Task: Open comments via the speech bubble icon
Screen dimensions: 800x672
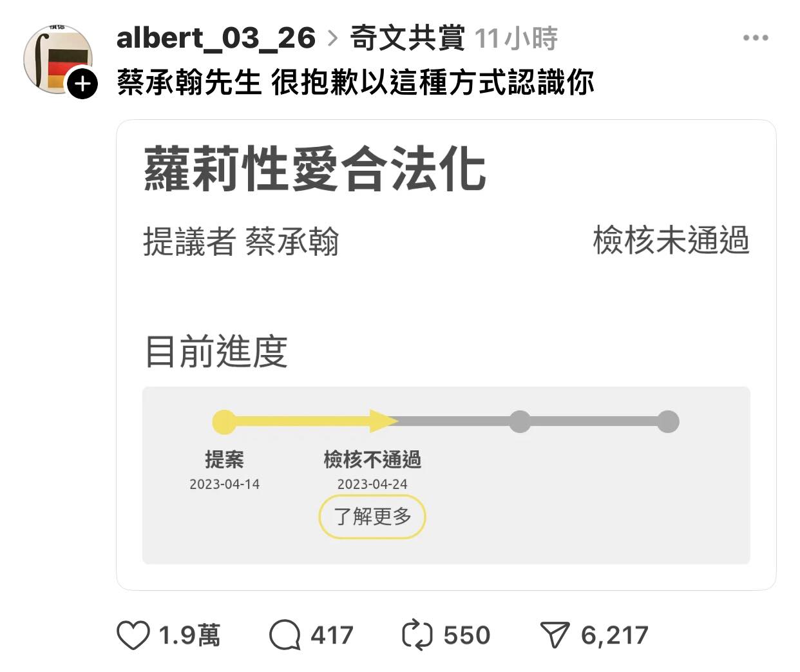Action: [285, 635]
